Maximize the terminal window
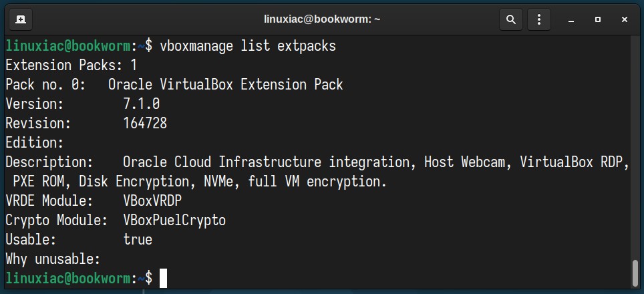Viewport: 644px width, 294px height. (x=598, y=19)
